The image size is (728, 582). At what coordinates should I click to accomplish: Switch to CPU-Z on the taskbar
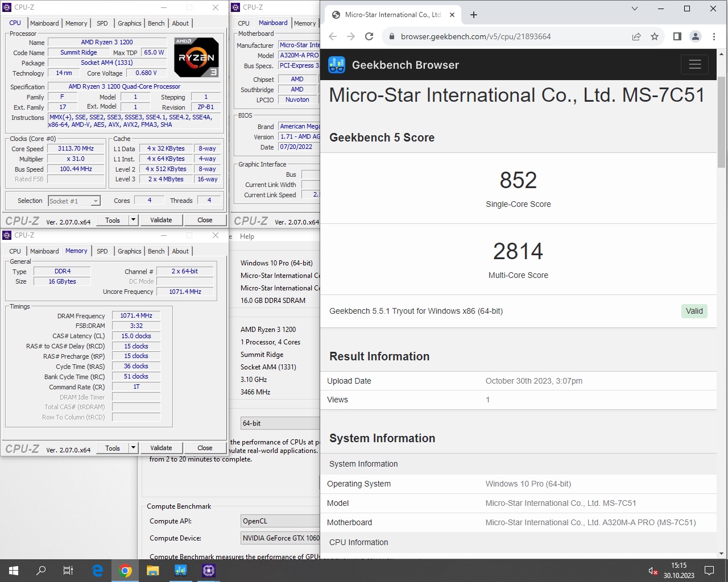pos(209,571)
